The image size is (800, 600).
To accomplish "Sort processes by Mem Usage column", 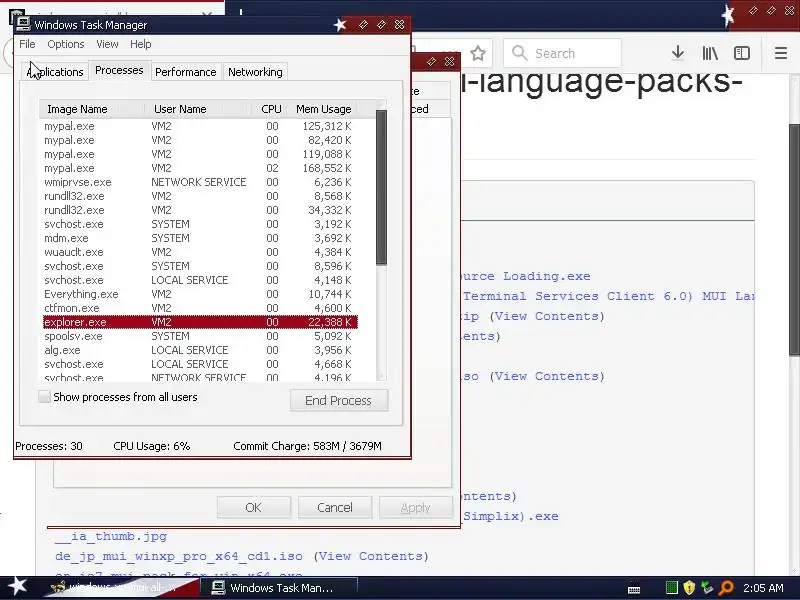I will coord(323,109).
